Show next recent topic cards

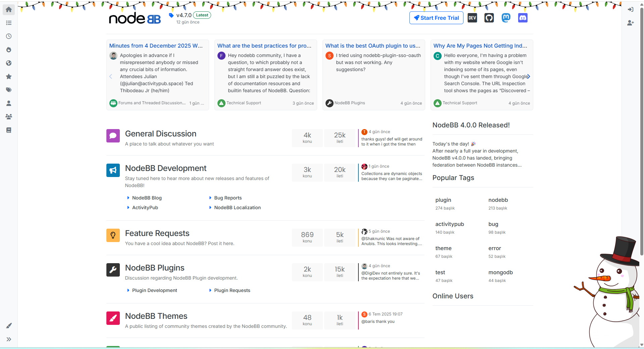528,76
